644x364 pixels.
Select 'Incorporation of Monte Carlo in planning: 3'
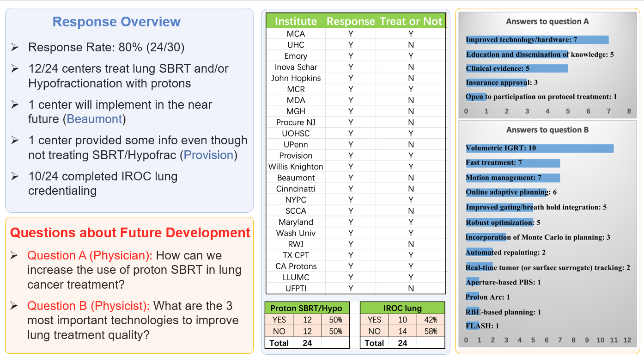pos(538,237)
